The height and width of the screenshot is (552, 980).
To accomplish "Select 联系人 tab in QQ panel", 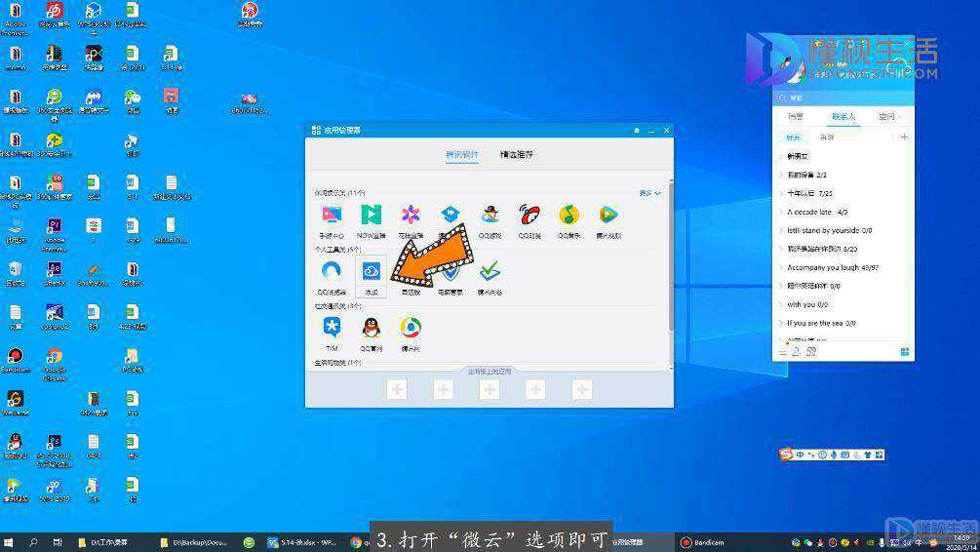I will [x=843, y=117].
